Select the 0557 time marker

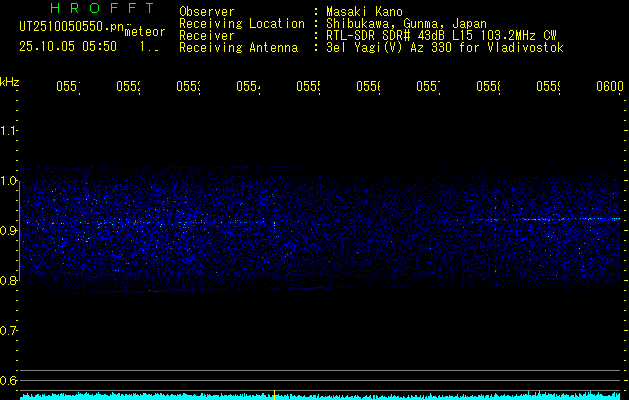click(428, 86)
